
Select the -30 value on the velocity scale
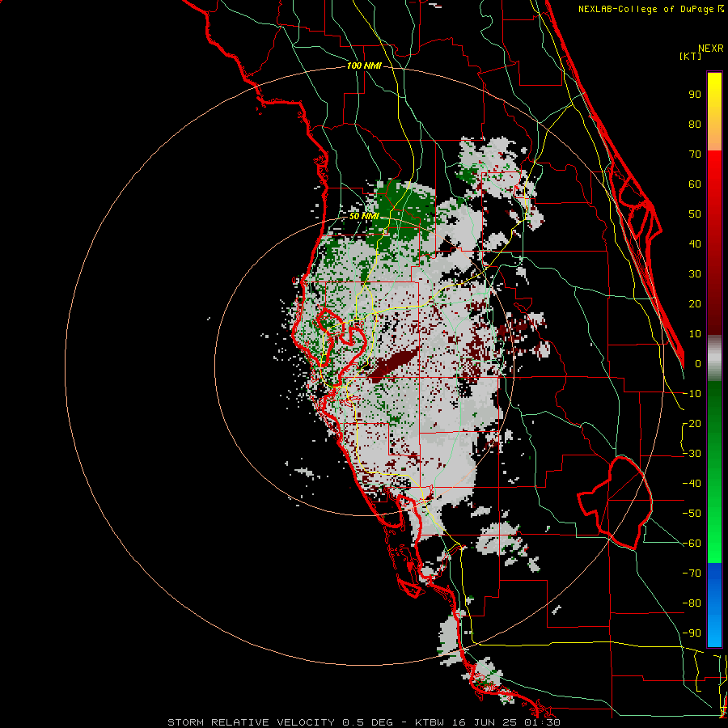coord(692,454)
